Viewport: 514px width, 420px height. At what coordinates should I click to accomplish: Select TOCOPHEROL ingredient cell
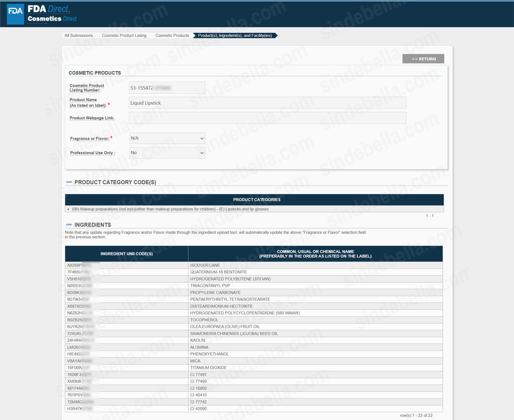(315, 320)
